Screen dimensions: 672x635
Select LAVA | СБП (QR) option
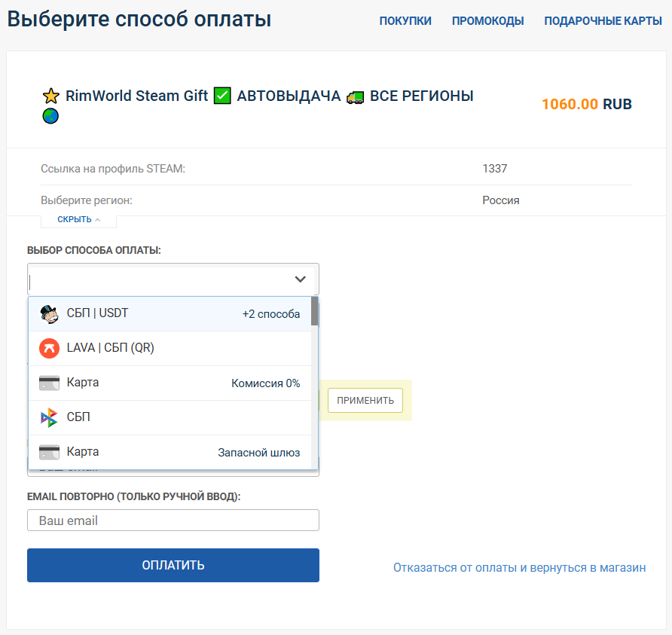(170, 348)
